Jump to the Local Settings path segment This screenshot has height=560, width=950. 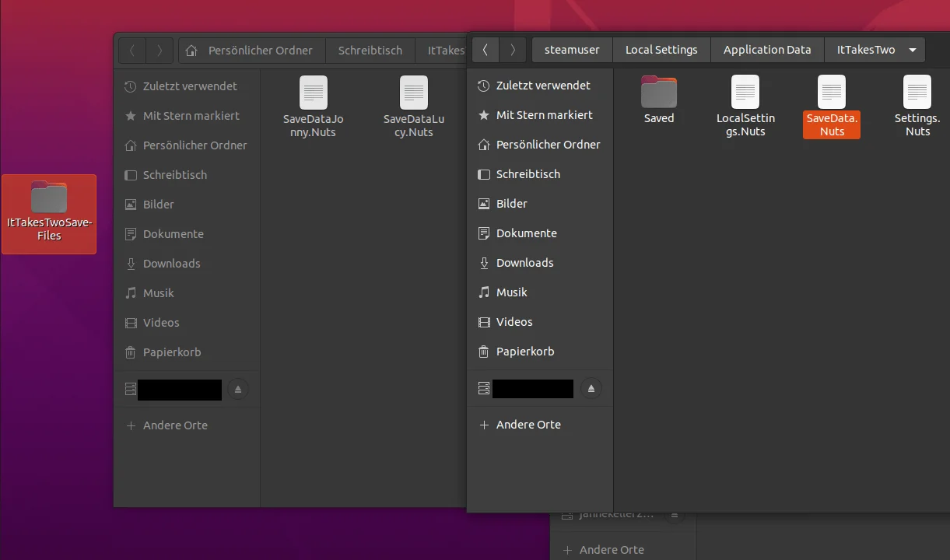click(661, 50)
